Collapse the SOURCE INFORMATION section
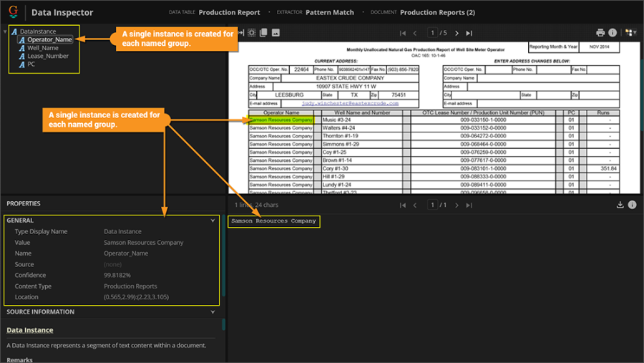This screenshot has height=363, width=644. 213,312
